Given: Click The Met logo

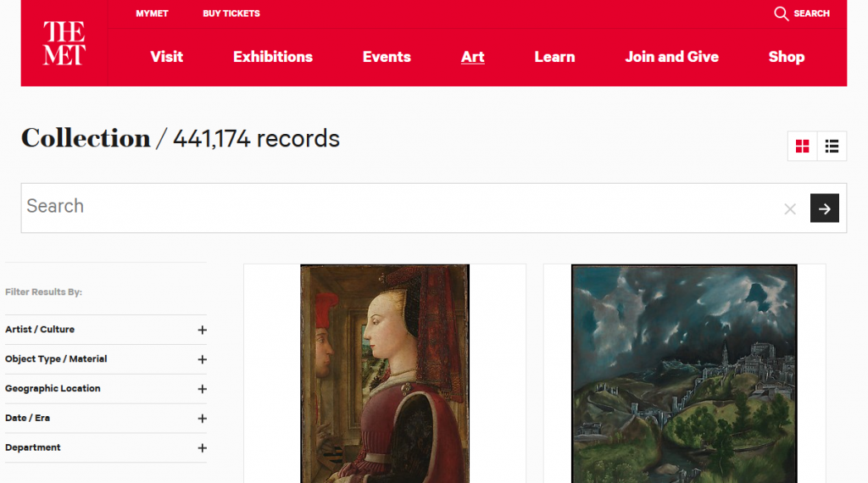Looking at the screenshot, I should (64, 43).
